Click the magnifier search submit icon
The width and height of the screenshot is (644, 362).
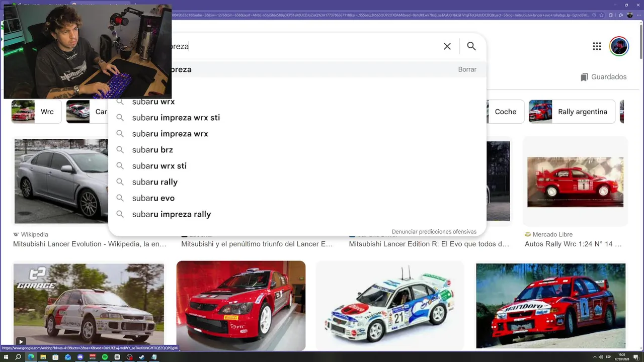471,46
